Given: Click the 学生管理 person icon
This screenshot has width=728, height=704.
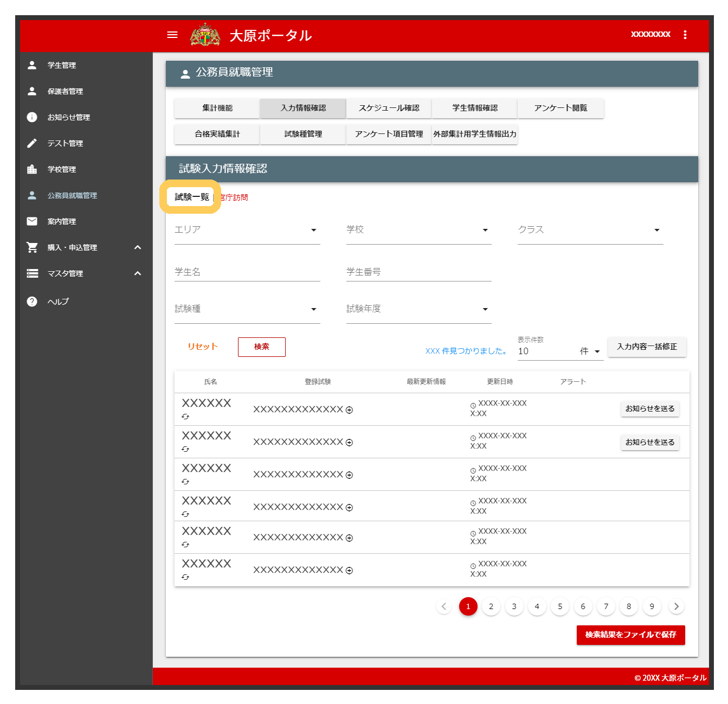Looking at the screenshot, I should coord(32,65).
